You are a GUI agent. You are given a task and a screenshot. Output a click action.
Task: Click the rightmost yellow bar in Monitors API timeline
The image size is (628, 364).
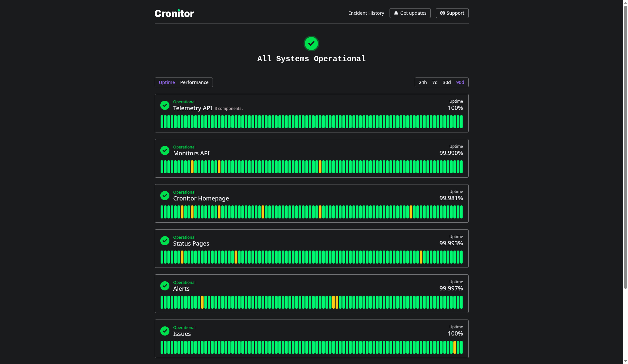coord(320,167)
